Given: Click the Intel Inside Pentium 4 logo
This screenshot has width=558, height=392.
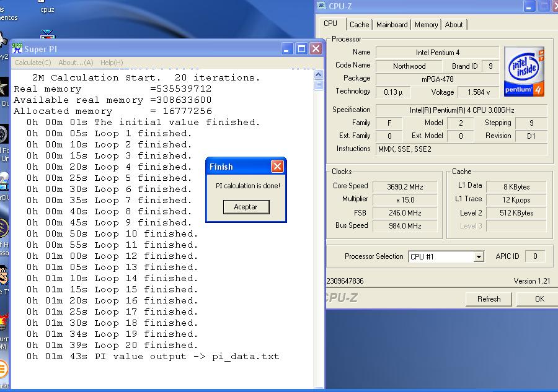Looking at the screenshot, I should tap(524, 72).
